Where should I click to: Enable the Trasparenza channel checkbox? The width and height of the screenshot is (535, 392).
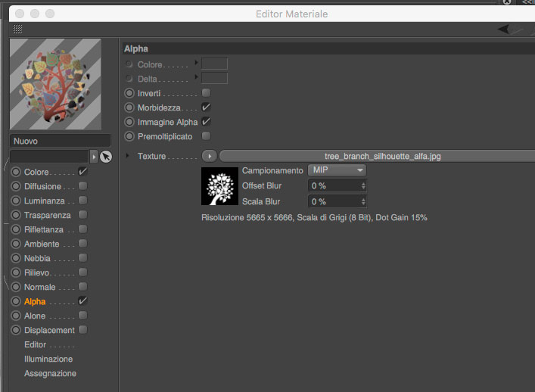(82, 215)
